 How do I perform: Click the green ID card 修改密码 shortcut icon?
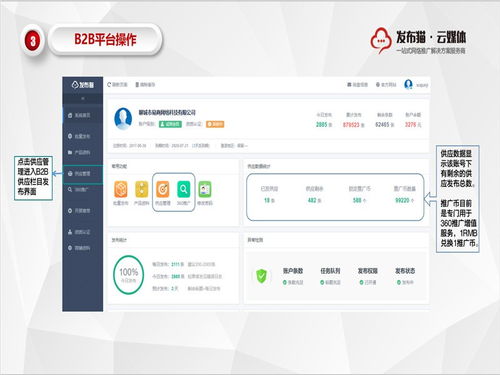tap(205, 189)
